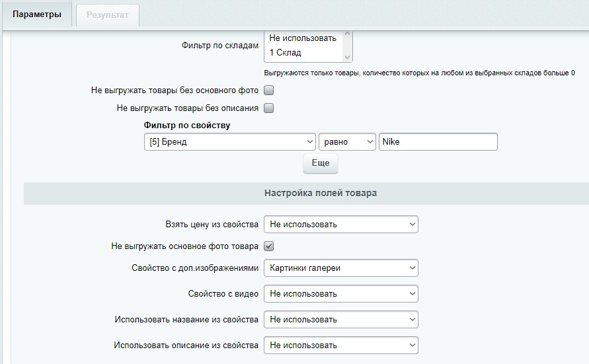This screenshot has height=364, width=589.
Task: Click the filter value field containing 'Nike'
Action: [x=438, y=142]
